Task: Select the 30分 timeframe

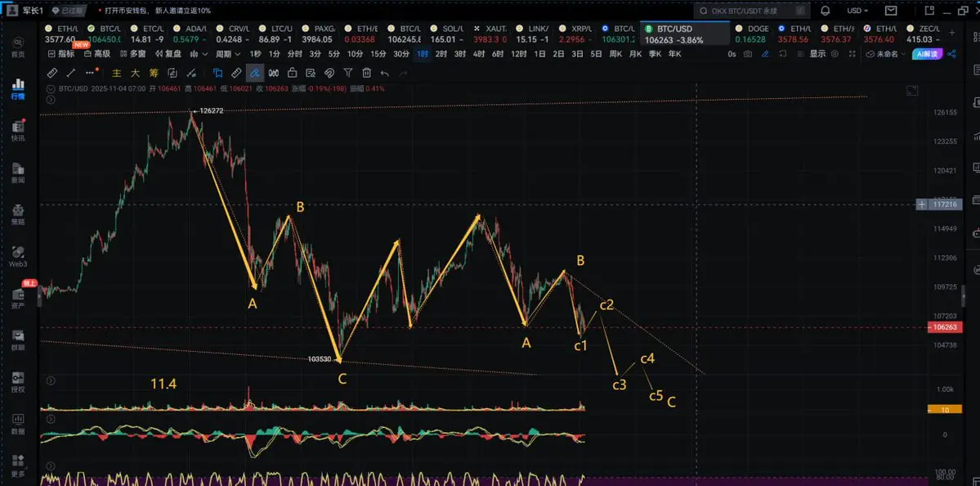Action: click(x=402, y=54)
